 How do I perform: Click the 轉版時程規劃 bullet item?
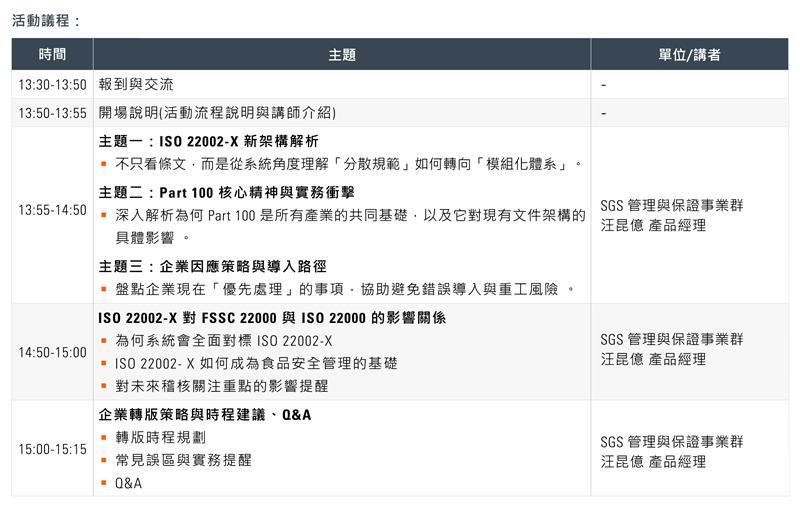(x=161, y=438)
